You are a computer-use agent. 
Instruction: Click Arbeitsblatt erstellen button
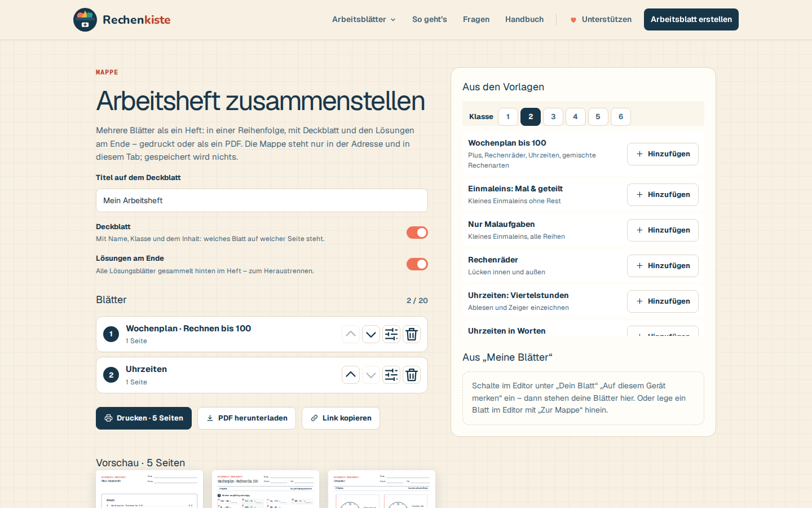[691, 19]
